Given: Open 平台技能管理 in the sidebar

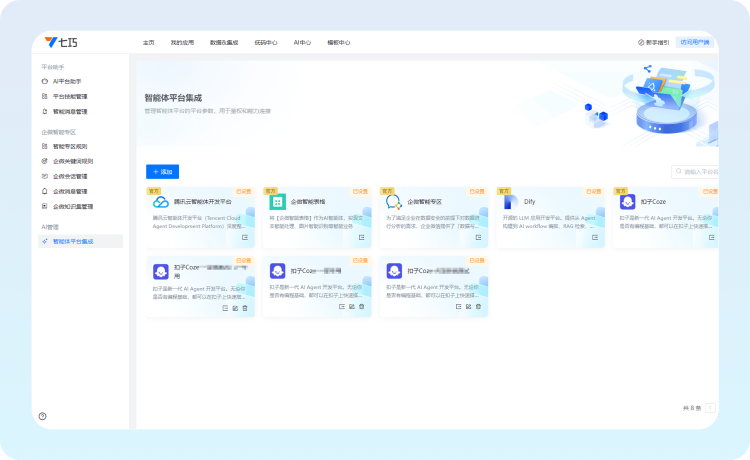Looking at the screenshot, I should coord(70,97).
